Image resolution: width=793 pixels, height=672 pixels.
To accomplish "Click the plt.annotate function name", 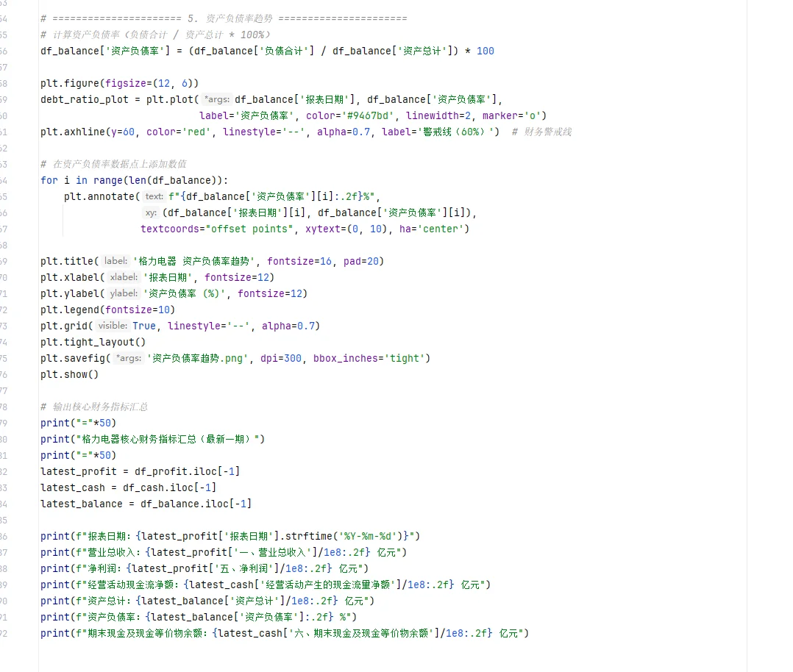I will click(x=99, y=197).
